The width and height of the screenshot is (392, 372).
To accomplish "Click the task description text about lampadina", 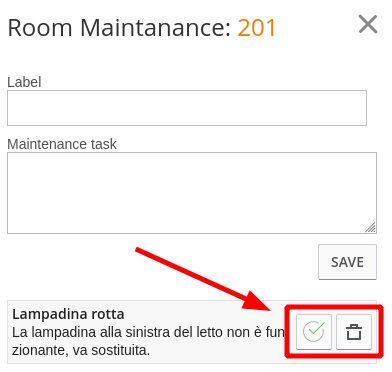I will pos(148,341).
